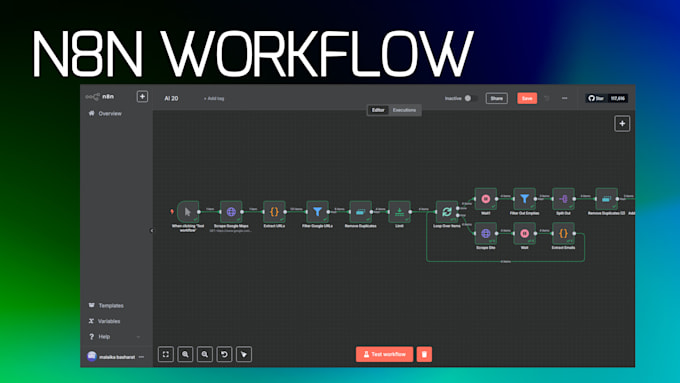
Task: Switch to the Executions tab
Action: coord(404,110)
